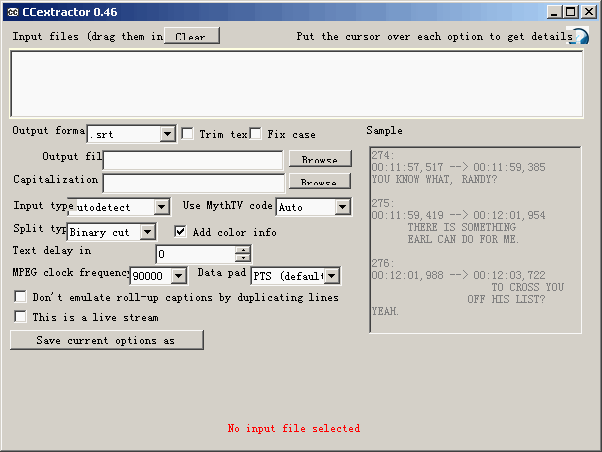Image resolution: width=602 pixels, height=452 pixels.
Task: Enable the Fix case checkbox
Action: pos(255,134)
